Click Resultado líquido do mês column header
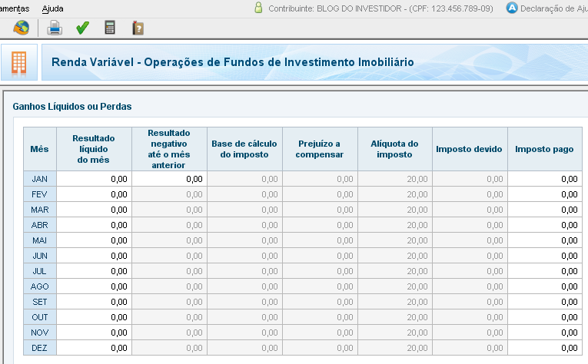The width and height of the screenshot is (588, 364). 94,149
